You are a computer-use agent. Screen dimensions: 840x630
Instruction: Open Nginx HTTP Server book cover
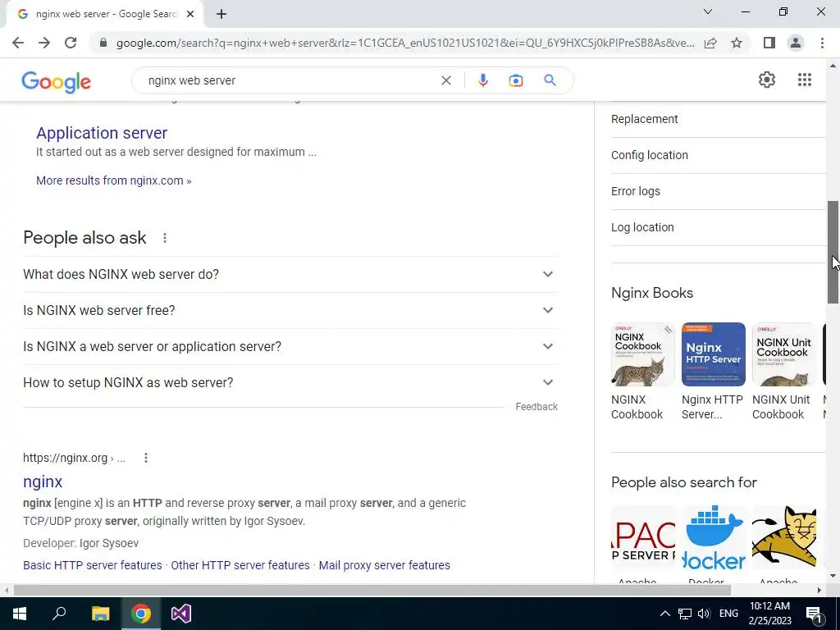(714, 354)
